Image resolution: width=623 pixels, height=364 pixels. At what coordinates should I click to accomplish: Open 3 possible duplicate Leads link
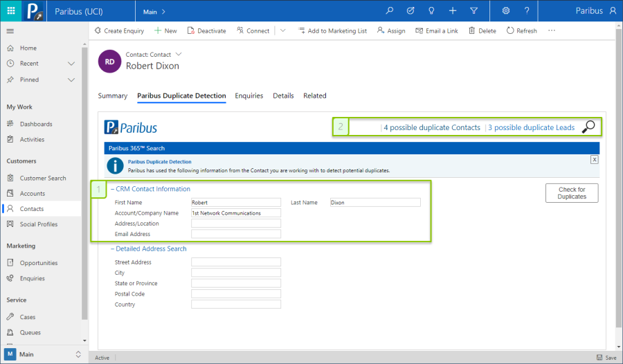pos(531,127)
